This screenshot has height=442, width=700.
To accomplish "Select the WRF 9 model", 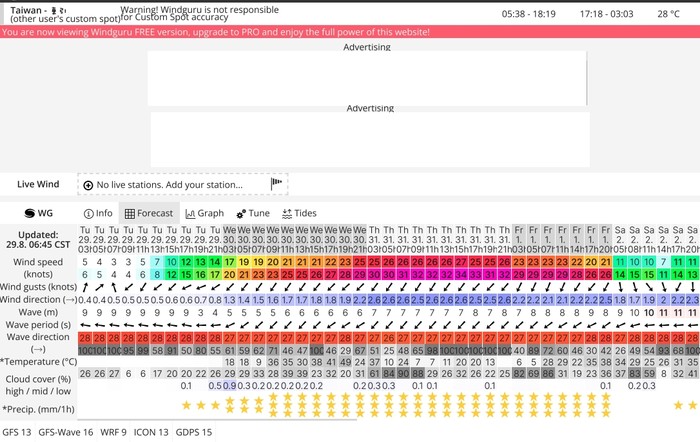I will pyautogui.click(x=113, y=432).
